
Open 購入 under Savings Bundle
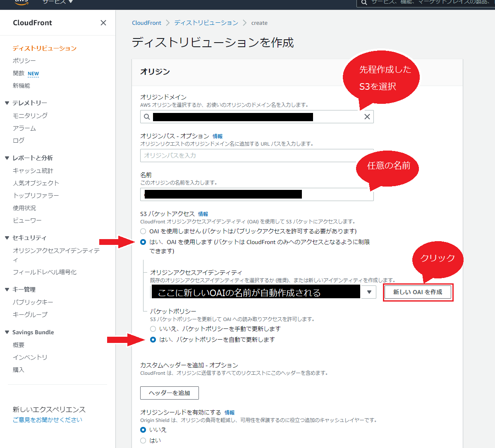18,370
